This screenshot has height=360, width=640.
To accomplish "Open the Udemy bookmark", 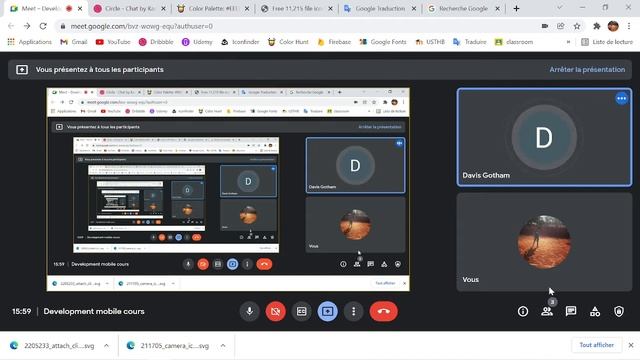I will point(197,42).
